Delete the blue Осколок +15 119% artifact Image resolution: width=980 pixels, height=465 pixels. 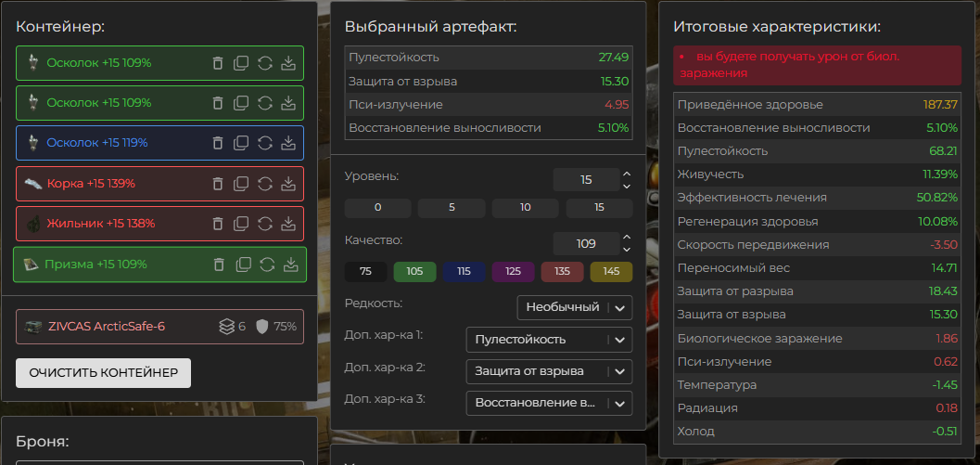point(218,143)
